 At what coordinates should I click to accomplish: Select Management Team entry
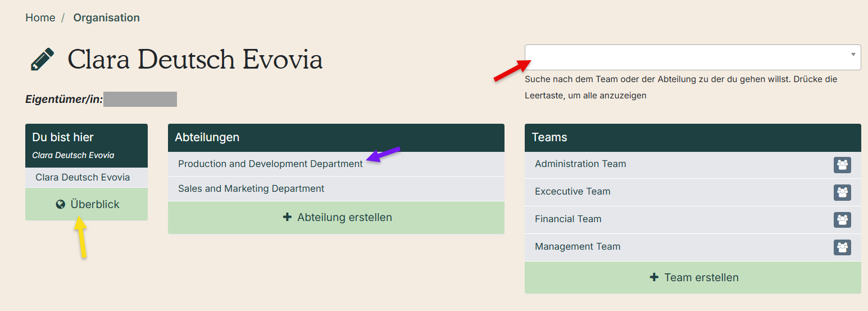coord(693,247)
